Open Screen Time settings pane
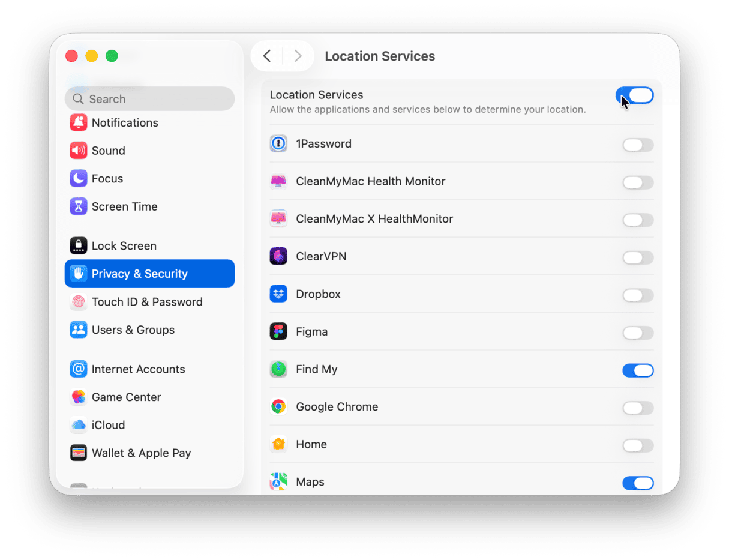 point(149,206)
